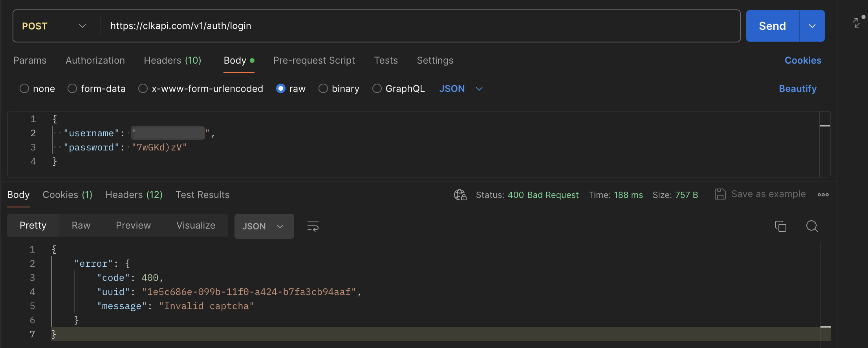This screenshot has width=868, height=348.
Task: Select the response Body tab
Action: pyautogui.click(x=18, y=195)
